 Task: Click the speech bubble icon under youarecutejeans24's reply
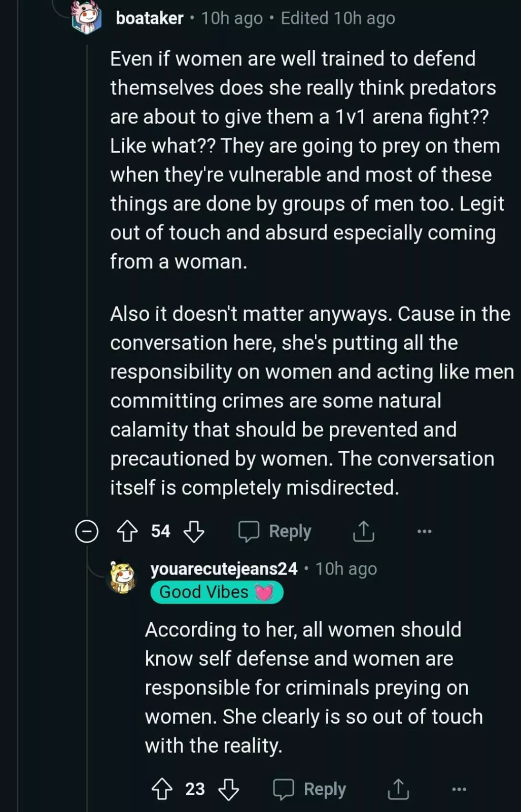[284, 789]
